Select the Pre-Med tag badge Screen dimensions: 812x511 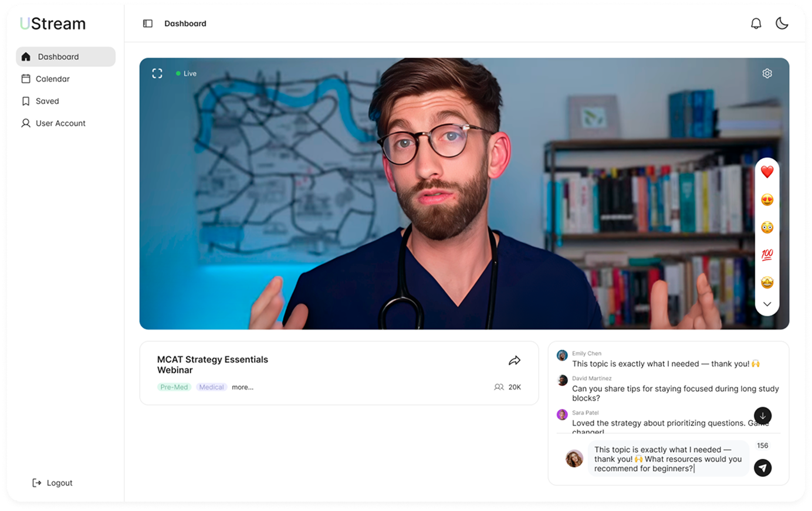click(174, 387)
